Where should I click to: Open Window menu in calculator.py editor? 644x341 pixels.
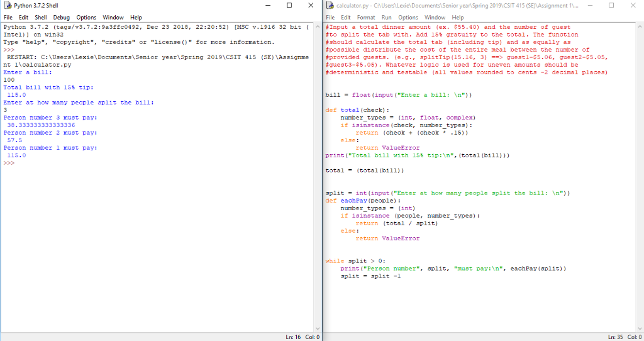[x=435, y=17]
